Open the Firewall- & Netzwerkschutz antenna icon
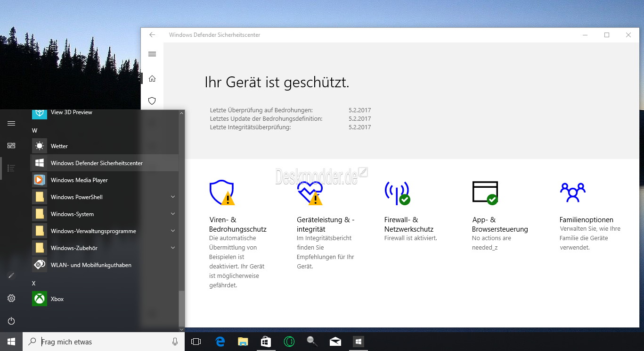Screen dimensions: 644x351 point(397,193)
